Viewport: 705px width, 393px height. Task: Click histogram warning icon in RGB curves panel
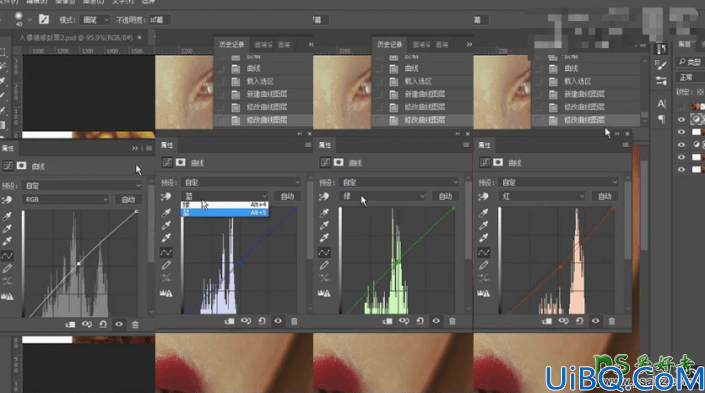pyautogui.click(x=7, y=296)
